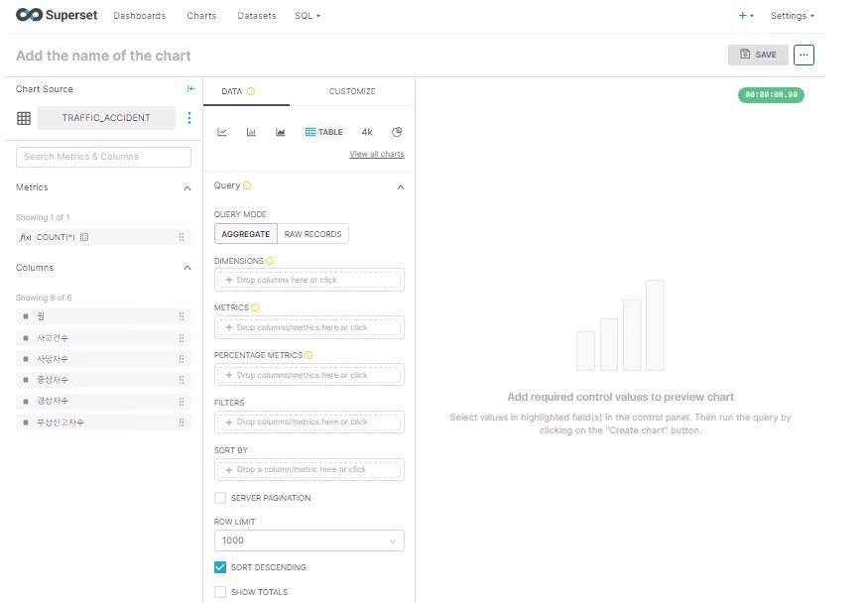Uncheck the Sort Descending checkbox
This screenshot has width=868, height=603.
point(220,567)
